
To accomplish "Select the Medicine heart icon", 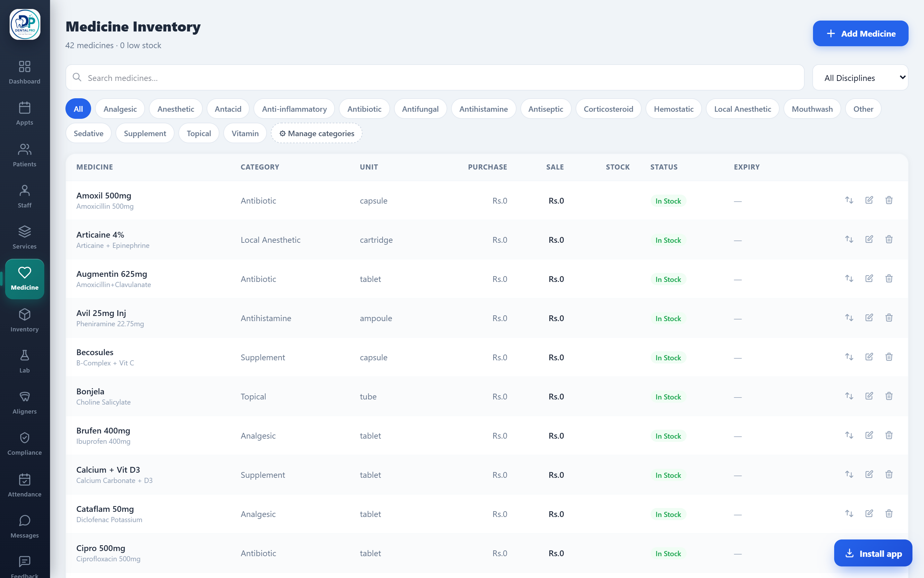I will (24, 273).
